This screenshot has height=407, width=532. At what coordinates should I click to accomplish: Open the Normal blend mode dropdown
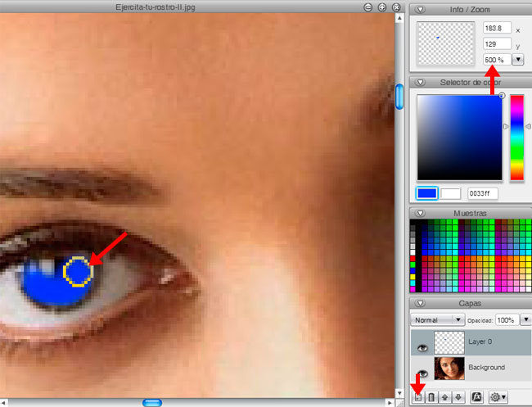click(438, 319)
